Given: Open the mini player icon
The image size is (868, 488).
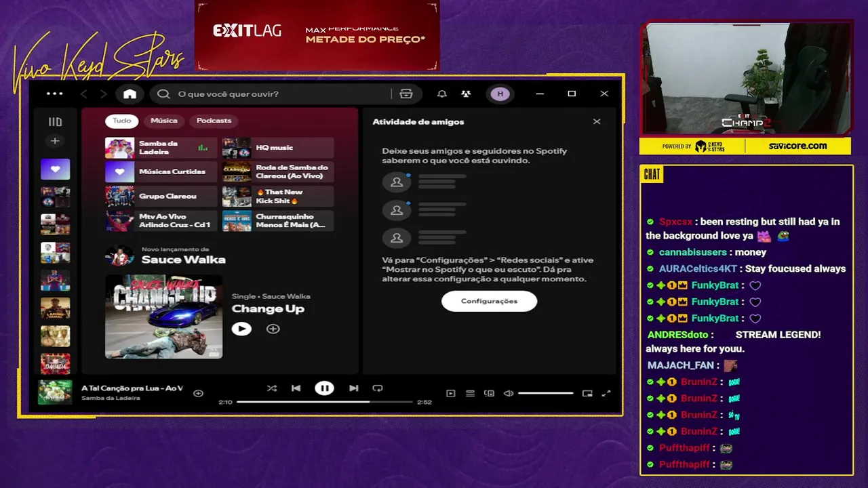Looking at the screenshot, I should (x=587, y=393).
